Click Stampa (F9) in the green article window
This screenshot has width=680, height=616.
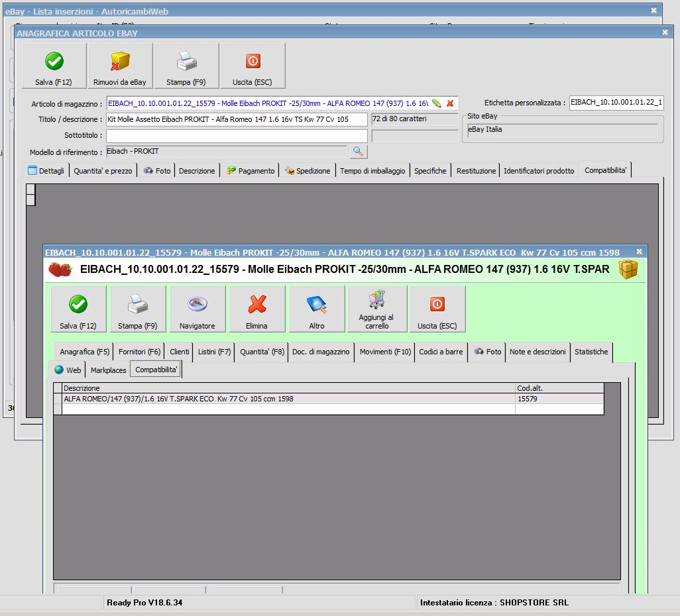tap(138, 309)
